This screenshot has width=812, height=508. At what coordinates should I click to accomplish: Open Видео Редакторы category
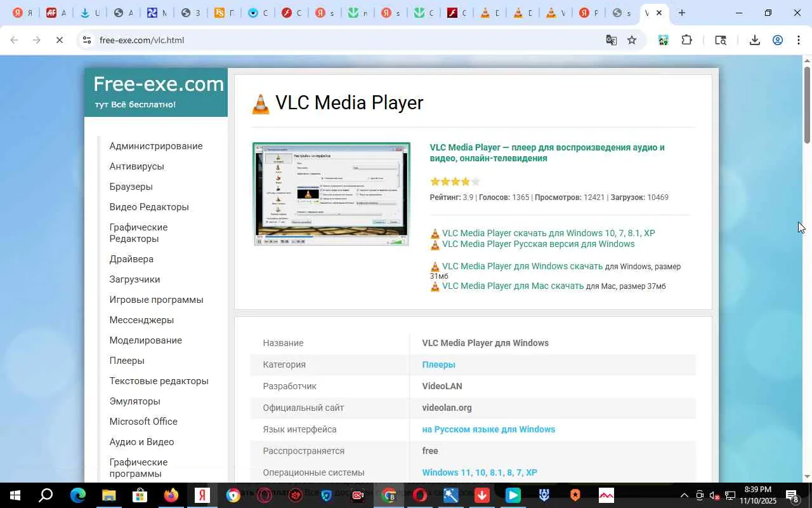pyautogui.click(x=149, y=207)
